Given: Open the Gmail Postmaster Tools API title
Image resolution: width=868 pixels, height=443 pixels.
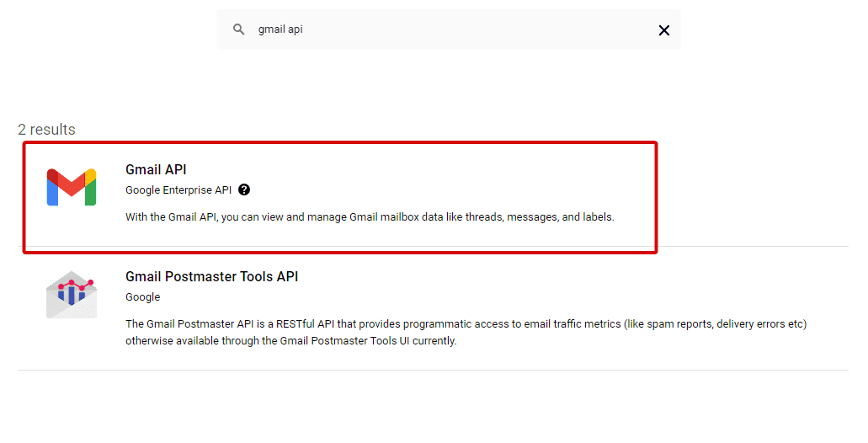Looking at the screenshot, I should coord(212,276).
